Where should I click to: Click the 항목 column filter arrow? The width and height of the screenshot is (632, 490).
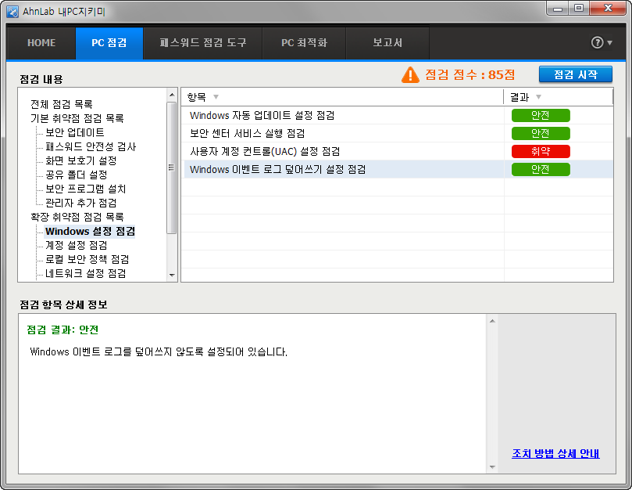[216, 97]
